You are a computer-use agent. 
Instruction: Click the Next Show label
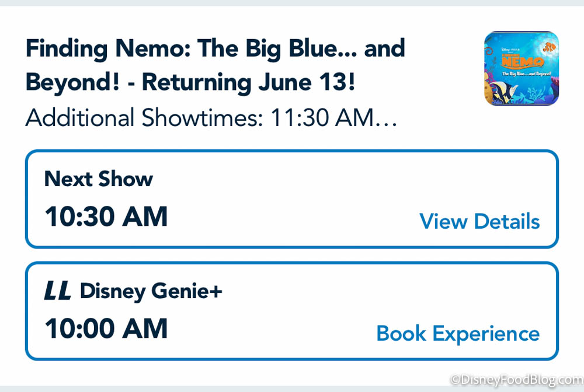tap(99, 179)
